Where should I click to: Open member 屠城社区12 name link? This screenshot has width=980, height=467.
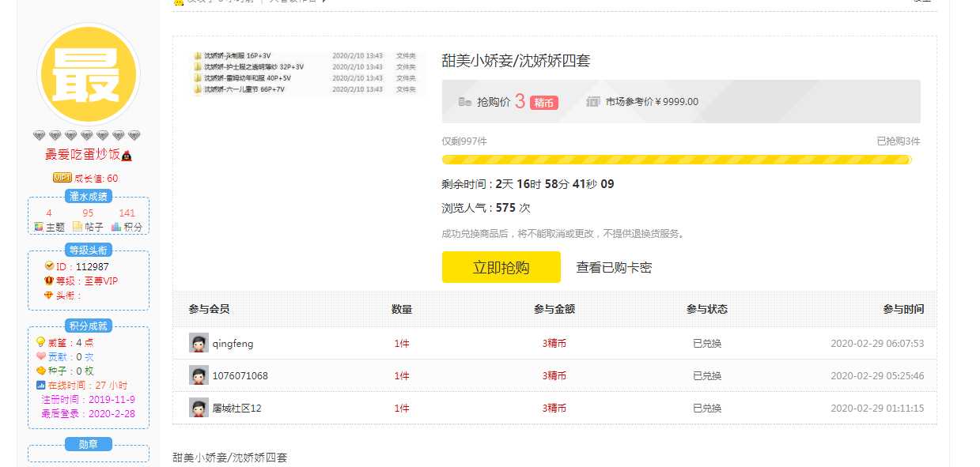click(x=237, y=409)
